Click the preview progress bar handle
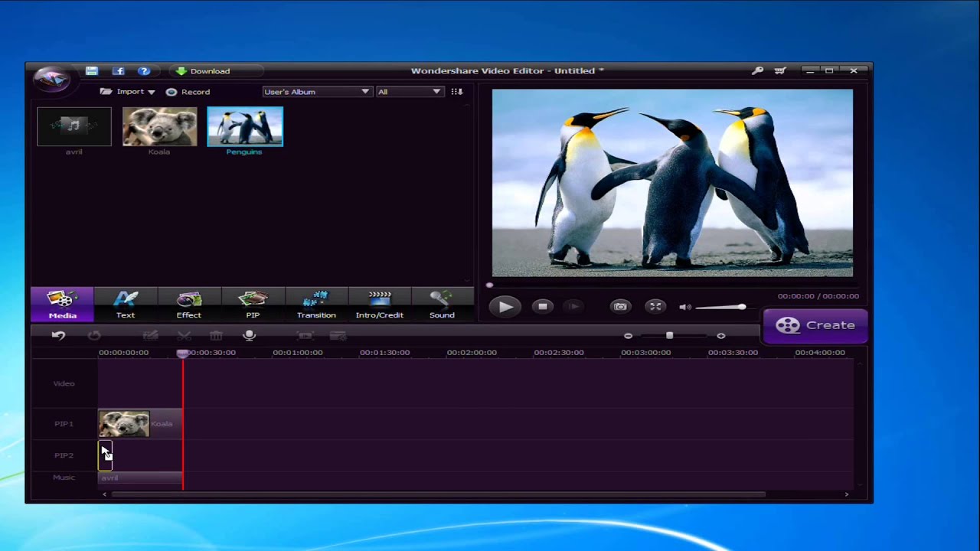Image resolution: width=980 pixels, height=551 pixels. (490, 285)
